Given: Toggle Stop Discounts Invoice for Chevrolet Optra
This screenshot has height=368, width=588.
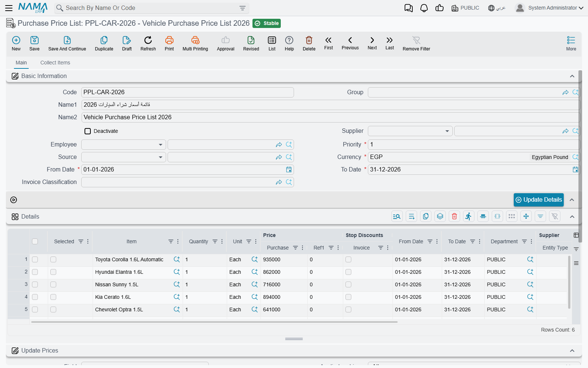Looking at the screenshot, I should click(x=348, y=309).
